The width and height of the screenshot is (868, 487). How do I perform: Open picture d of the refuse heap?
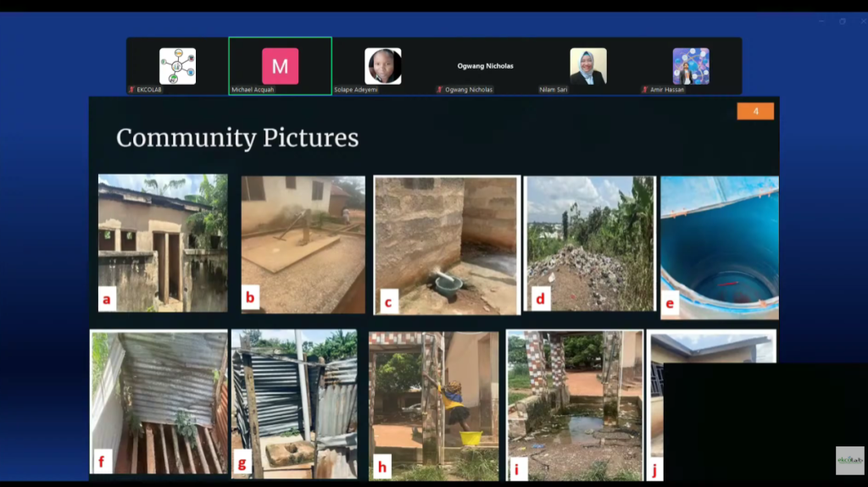[589, 244]
